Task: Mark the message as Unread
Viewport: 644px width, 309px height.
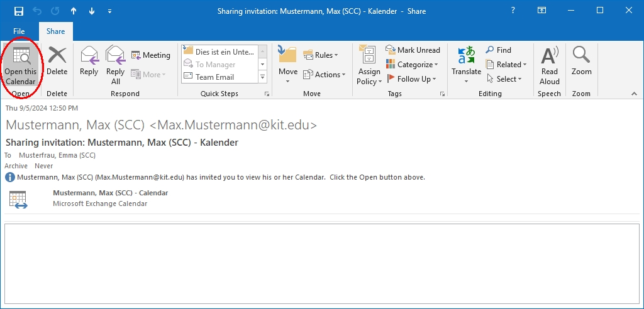Action: pyautogui.click(x=413, y=50)
